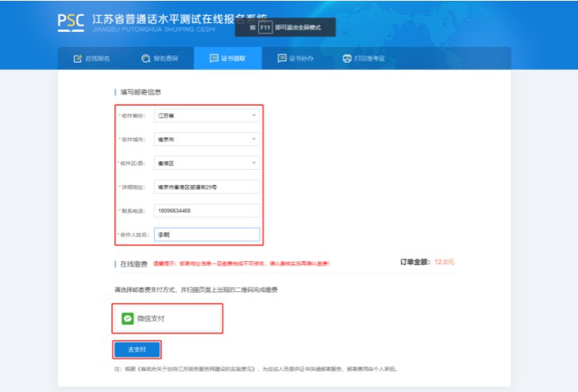This screenshot has width=578, height=392.
Task: Click the magnifier icon beside 报名查询
Action: (145, 59)
